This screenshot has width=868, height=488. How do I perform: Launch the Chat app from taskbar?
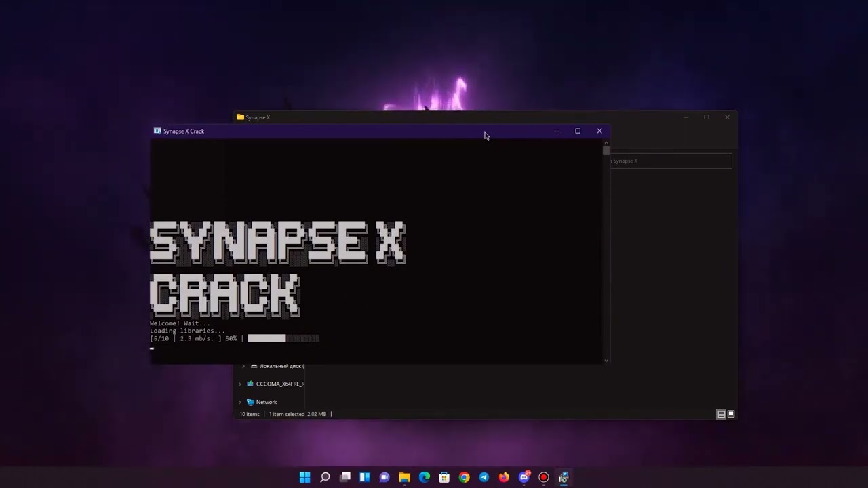click(x=384, y=477)
